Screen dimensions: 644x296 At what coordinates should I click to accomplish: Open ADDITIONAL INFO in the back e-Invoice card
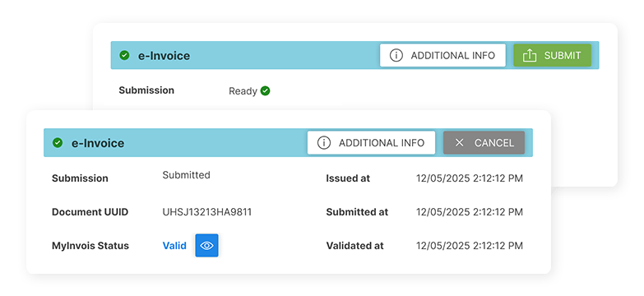tap(442, 55)
